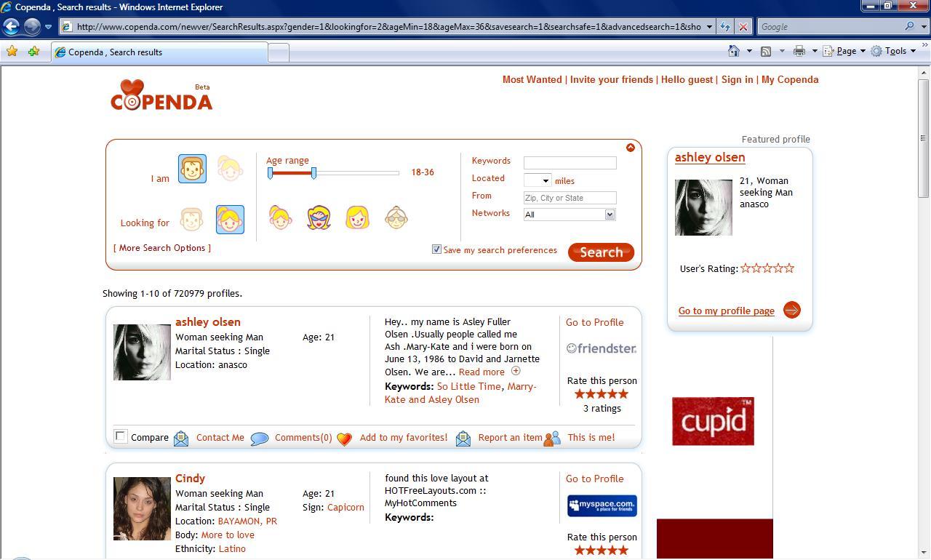
Task: Click the speech bubble icon beside Comments(0)
Action: coord(259,439)
